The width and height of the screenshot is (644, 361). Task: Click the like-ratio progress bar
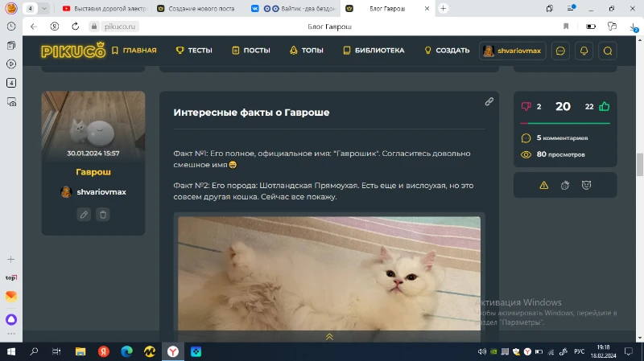565,123
